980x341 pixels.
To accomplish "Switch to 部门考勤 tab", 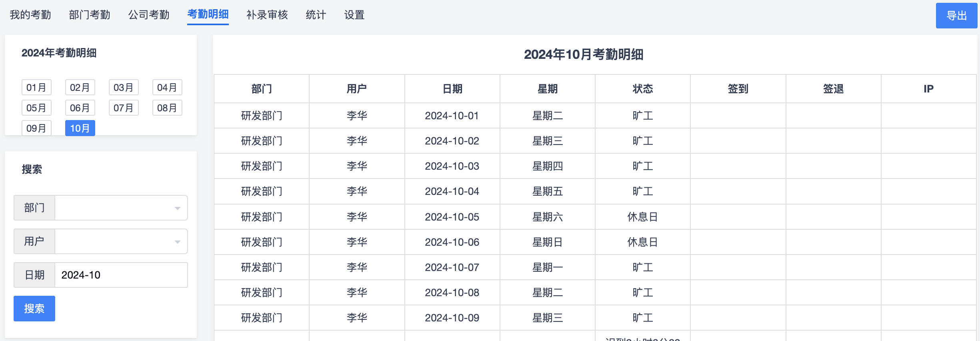I will point(90,15).
